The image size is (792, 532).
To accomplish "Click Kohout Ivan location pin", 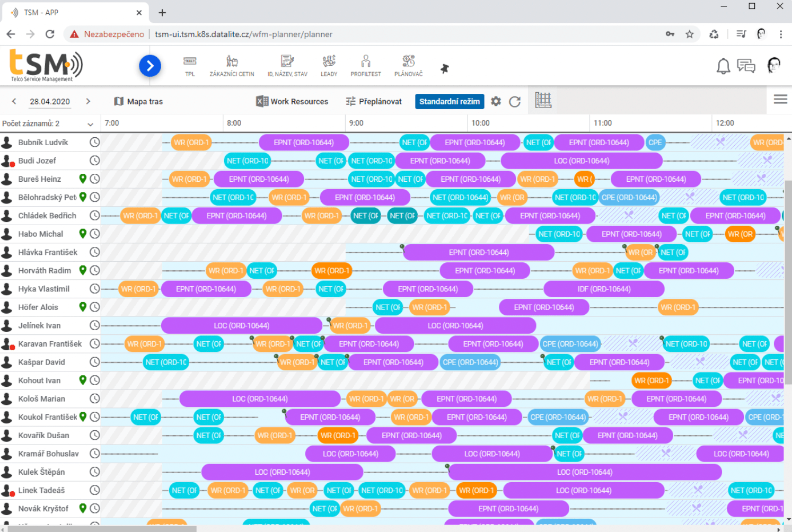I will click(83, 380).
